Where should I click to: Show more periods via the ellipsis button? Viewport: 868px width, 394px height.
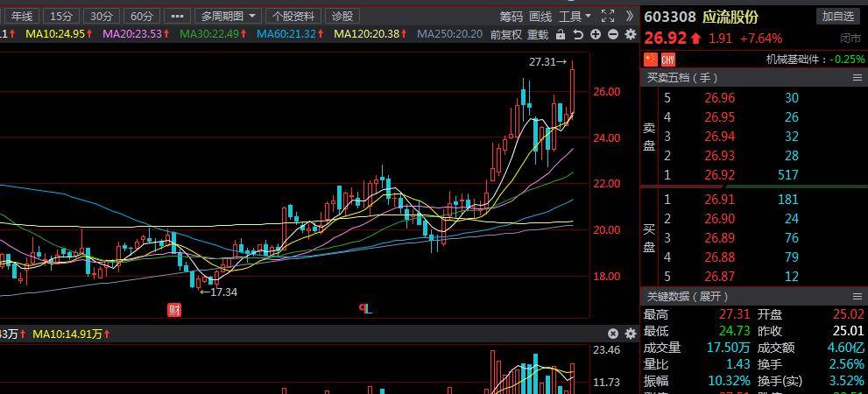coord(177,16)
